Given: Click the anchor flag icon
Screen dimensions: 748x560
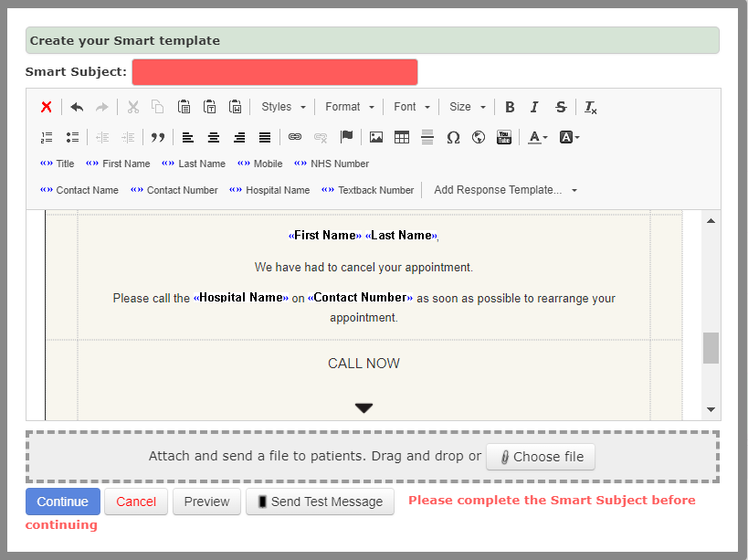Looking at the screenshot, I should click(x=346, y=137).
